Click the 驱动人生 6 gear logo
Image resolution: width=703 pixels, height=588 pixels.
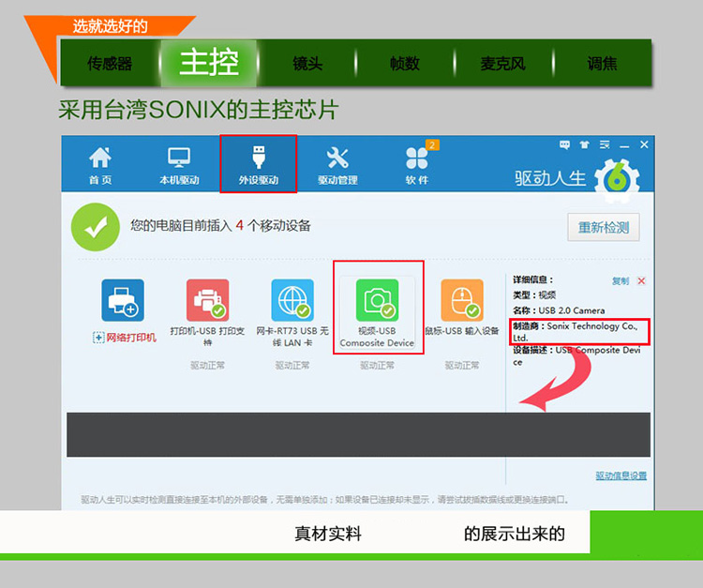(617, 180)
